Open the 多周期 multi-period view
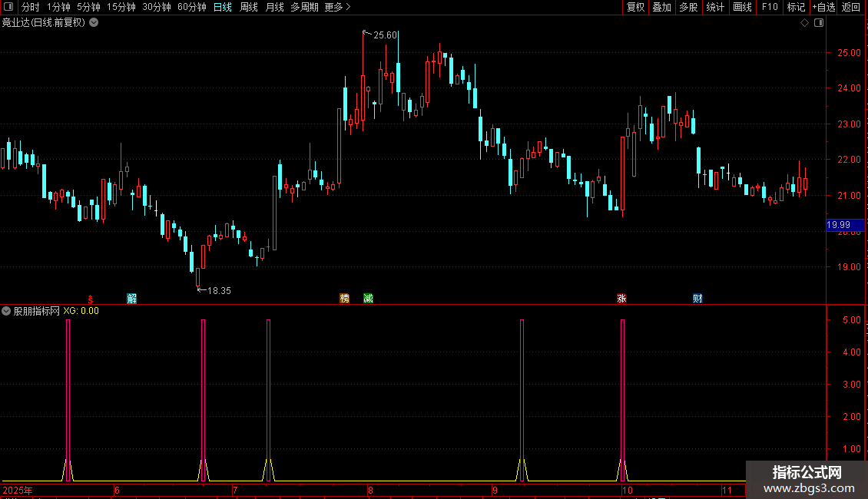This screenshot has width=868, height=499. (x=304, y=7)
